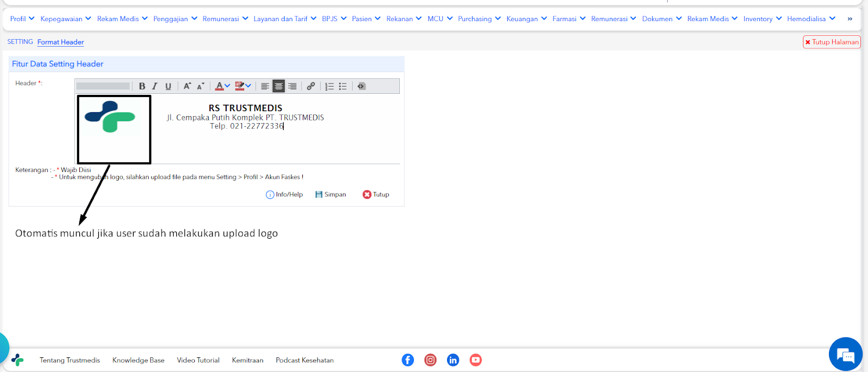
Task: Open the live chat bubble
Action: point(846,355)
